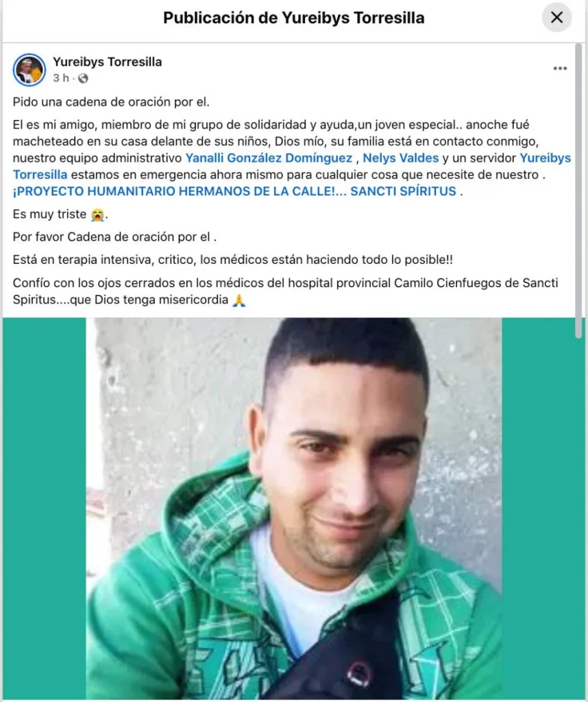Click the 'Pido una cadena de oración' first line
The width and height of the screenshot is (588, 702).
point(111,102)
